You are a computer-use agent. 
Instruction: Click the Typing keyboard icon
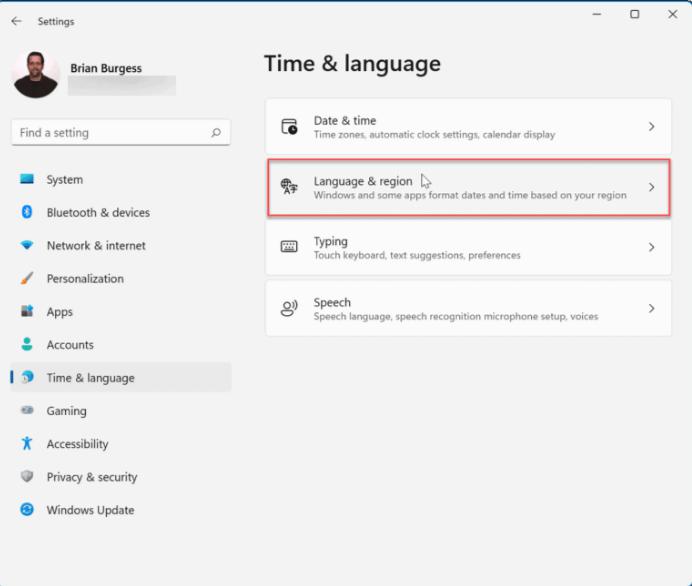(x=290, y=247)
